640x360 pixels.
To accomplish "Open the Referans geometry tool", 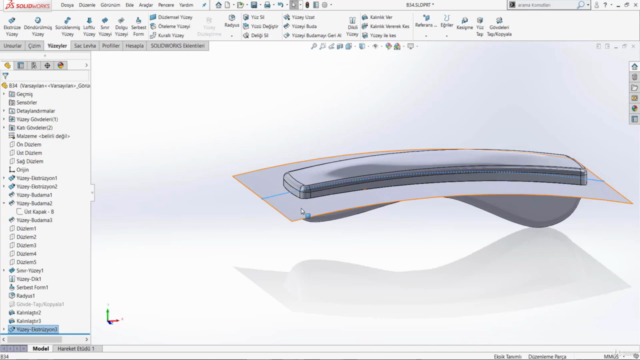I will [x=426, y=22].
